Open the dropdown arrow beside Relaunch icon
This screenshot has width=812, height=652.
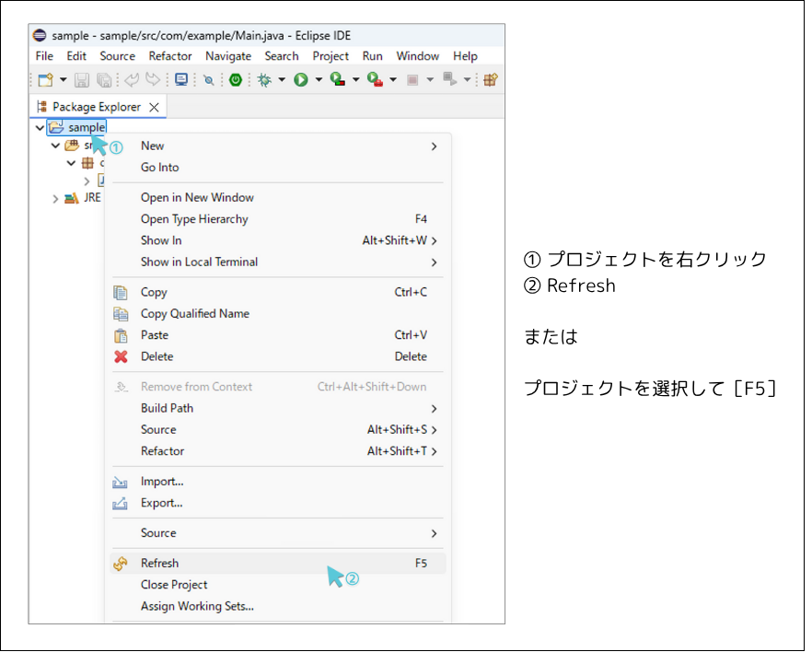click(x=467, y=80)
